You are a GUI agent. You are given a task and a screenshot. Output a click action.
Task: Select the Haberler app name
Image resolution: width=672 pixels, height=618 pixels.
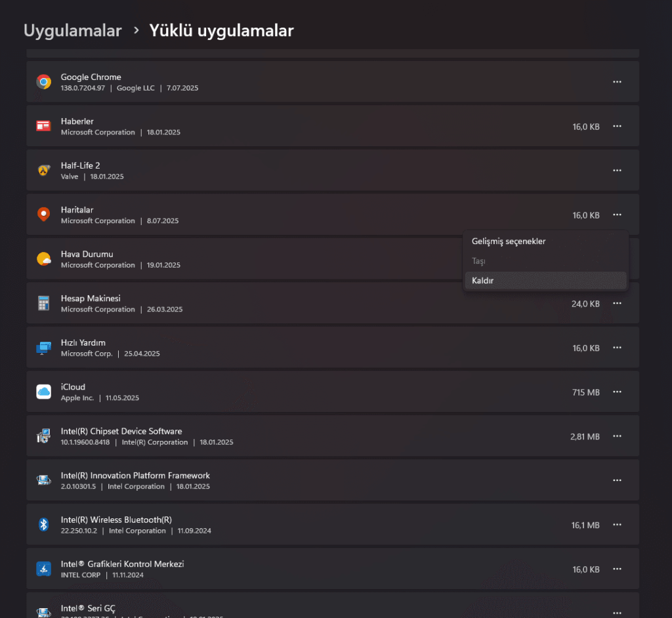[x=77, y=121]
